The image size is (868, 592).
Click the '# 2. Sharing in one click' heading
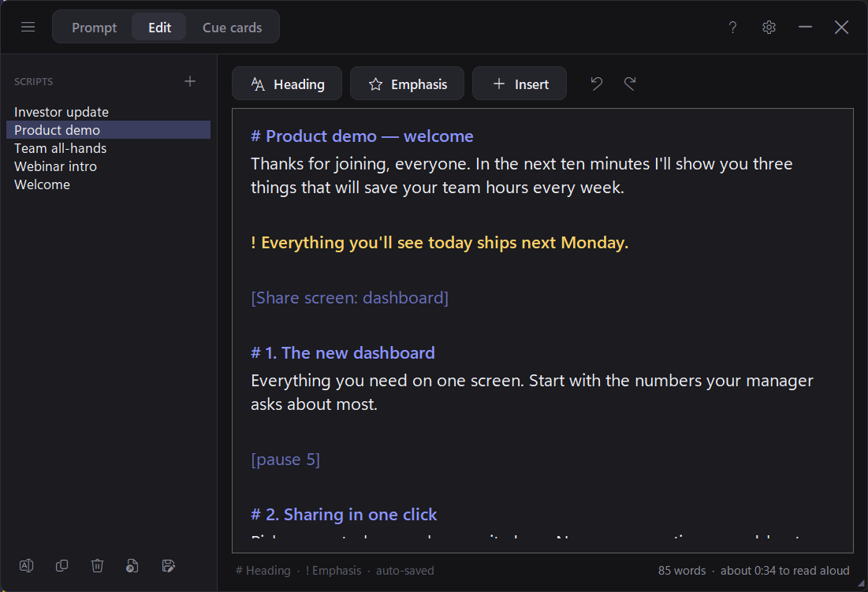(344, 515)
